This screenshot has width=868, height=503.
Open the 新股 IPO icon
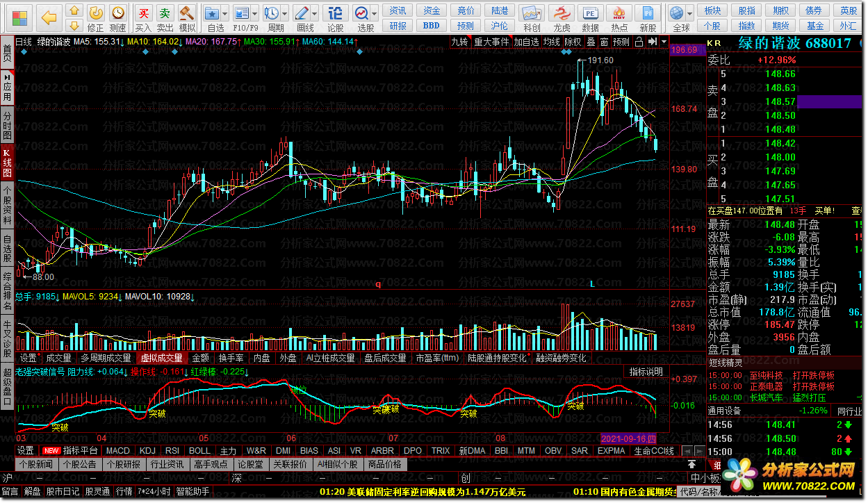[648, 13]
